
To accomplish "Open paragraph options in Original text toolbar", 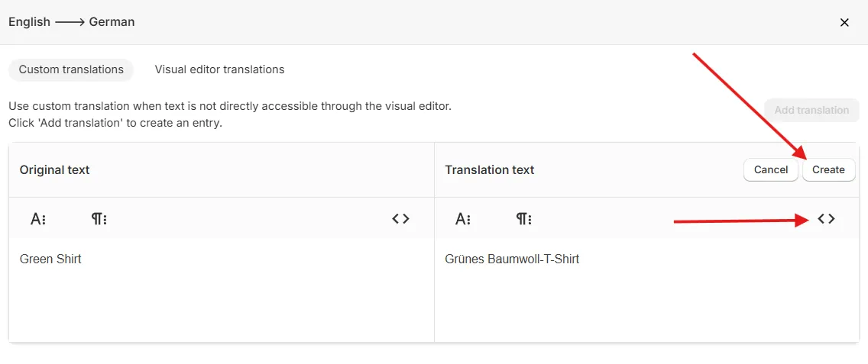I will [99, 219].
